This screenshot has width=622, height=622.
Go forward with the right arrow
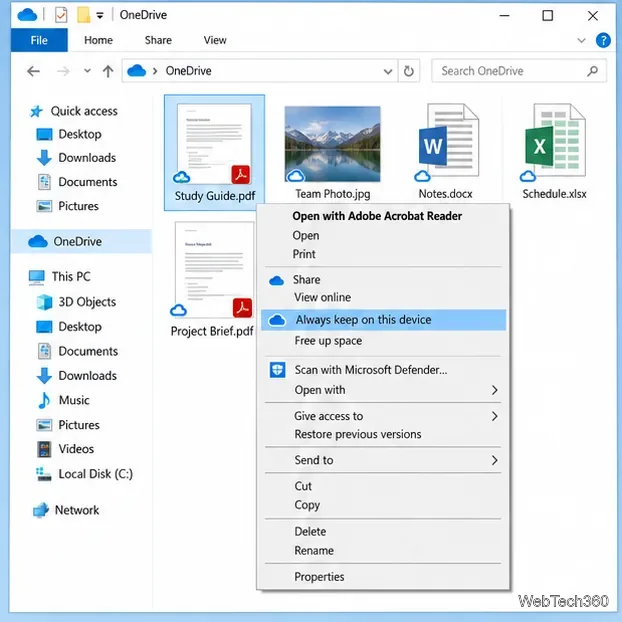pyautogui.click(x=63, y=71)
